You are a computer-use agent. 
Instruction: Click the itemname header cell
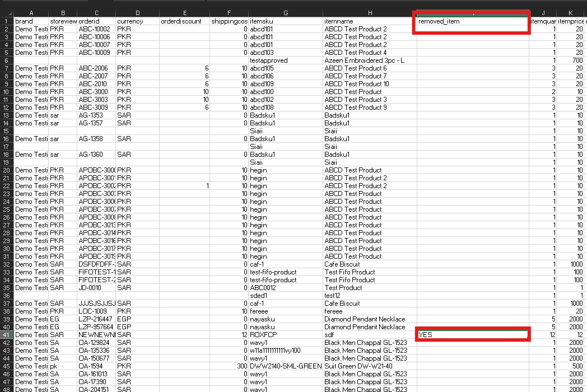[370, 21]
